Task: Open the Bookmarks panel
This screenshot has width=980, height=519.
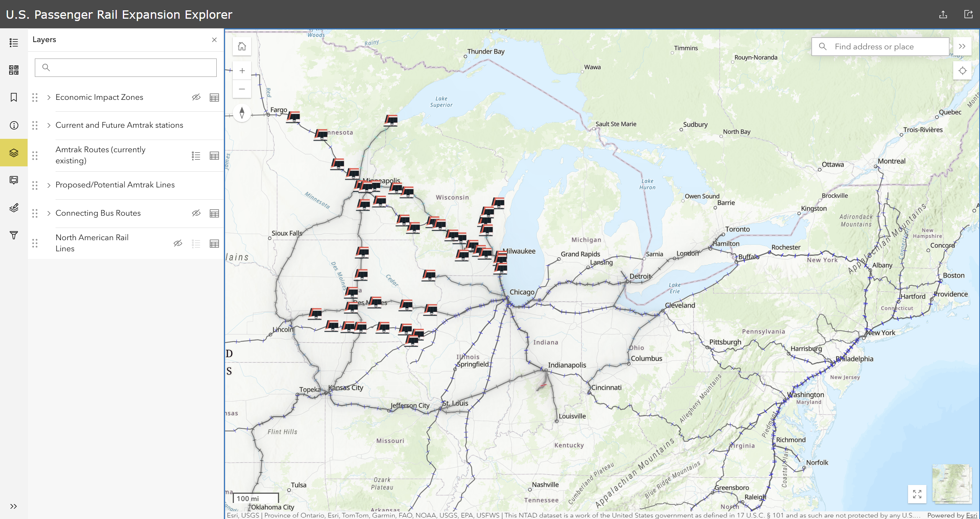Action: [14, 98]
